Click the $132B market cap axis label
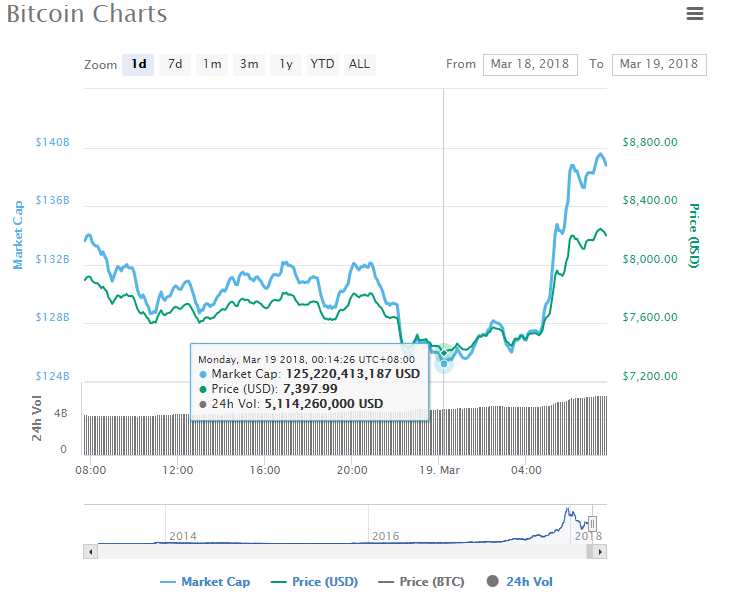The height and width of the screenshot is (597, 738). 52,259
